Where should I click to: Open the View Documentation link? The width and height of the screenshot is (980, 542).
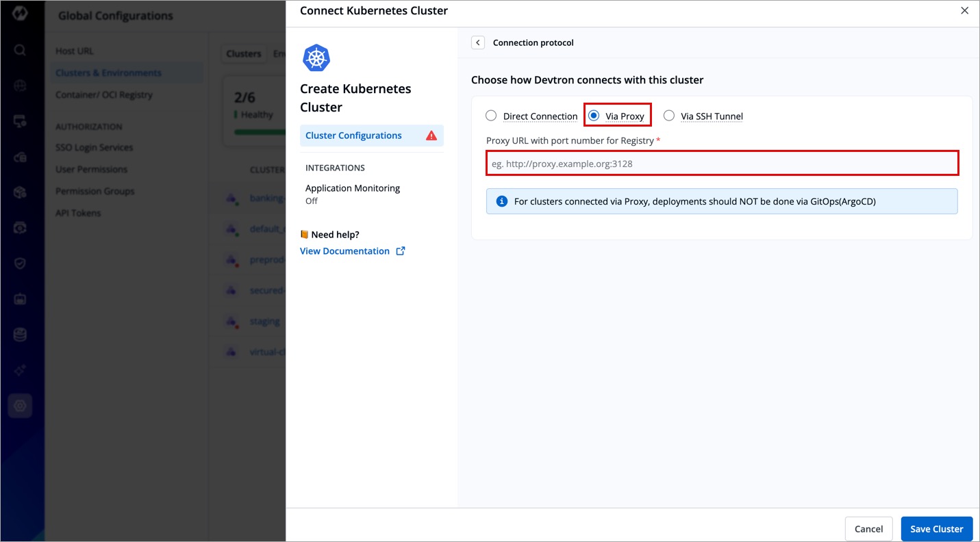(x=344, y=251)
